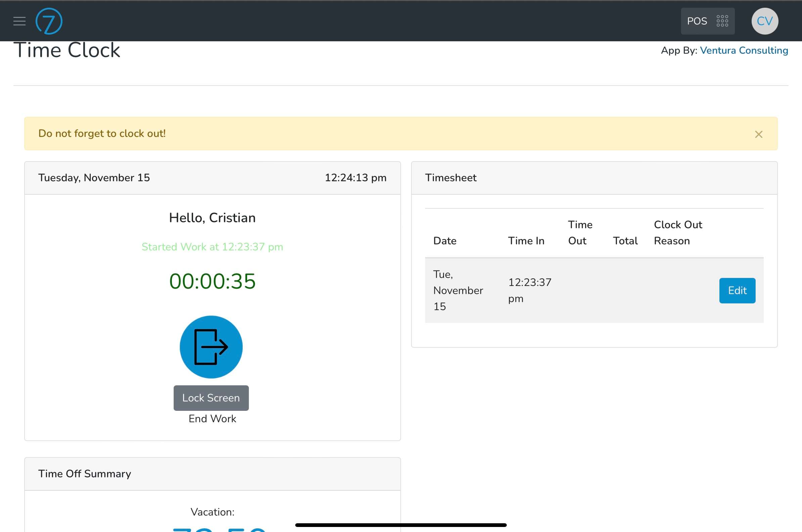Click the Total column header
Viewport: 802px width, 532px height.
point(625,241)
